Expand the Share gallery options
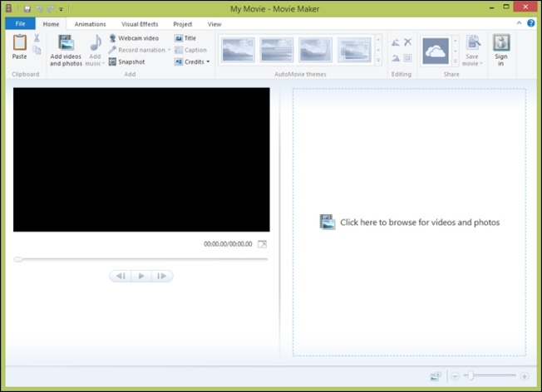The width and height of the screenshot is (542, 392). click(456, 61)
